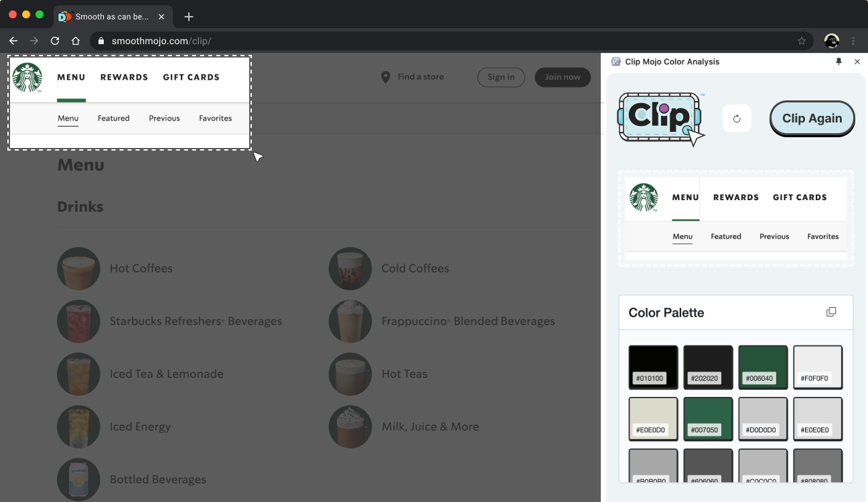
Task: Open Chrome three-dot menu
Action: click(853, 41)
